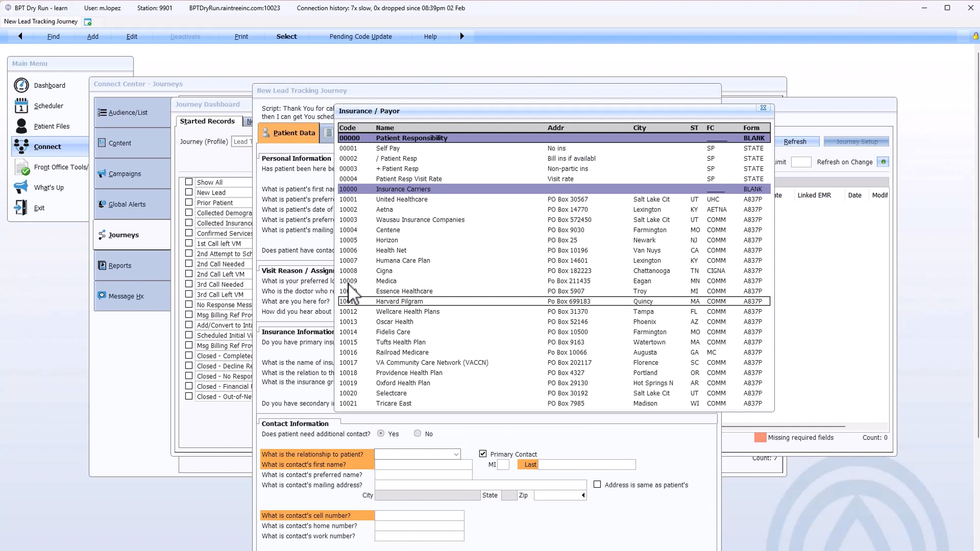Open the Campaigns megaphone icon
This screenshot has width=980, height=551.
click(102, 173)
